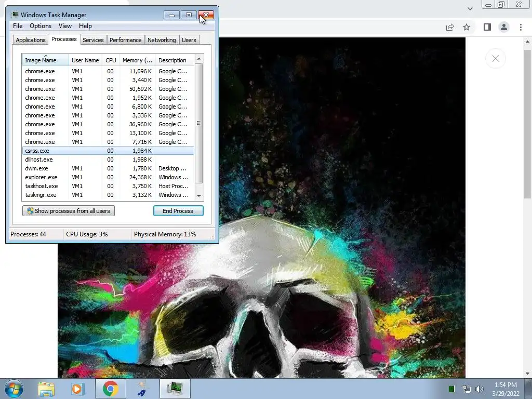Screen dimensions: 532x399
Task: Click process list scrollbar thumb
Action: click(x=199, y=124)
